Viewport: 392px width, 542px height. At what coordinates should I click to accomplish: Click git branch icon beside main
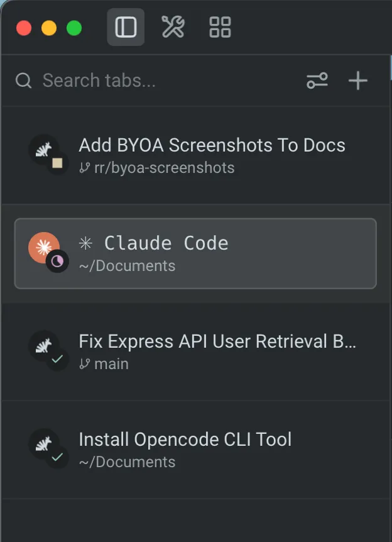coord(85,364)
